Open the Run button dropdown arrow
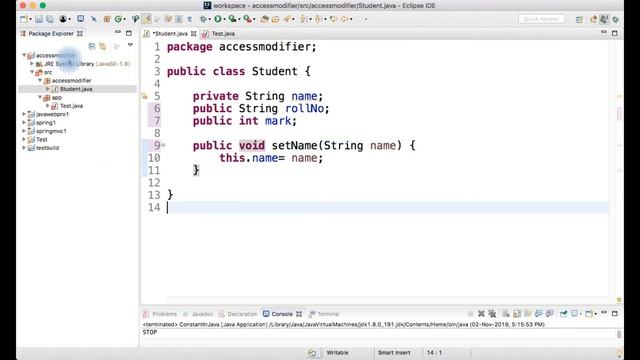This screenshot has width=640, height=360. click(x=224, y=19)
